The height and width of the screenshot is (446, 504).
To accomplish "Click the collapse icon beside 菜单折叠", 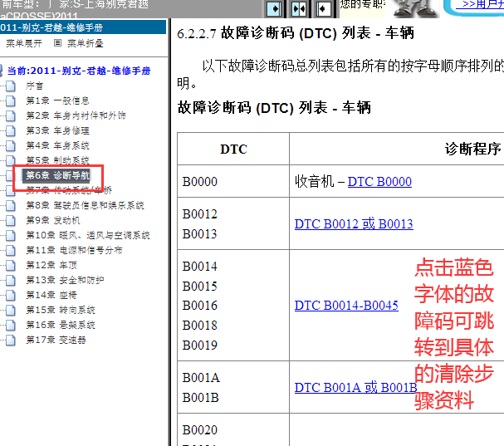I will pos(57,42).
